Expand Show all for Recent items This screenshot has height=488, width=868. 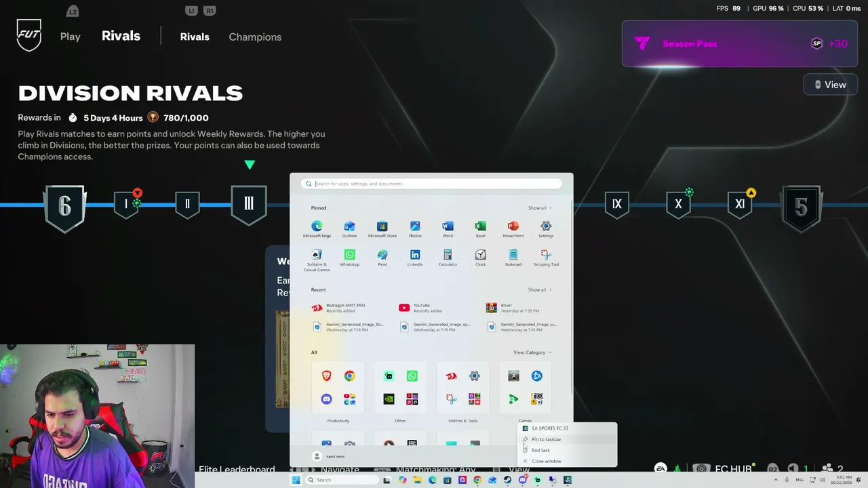540,290
